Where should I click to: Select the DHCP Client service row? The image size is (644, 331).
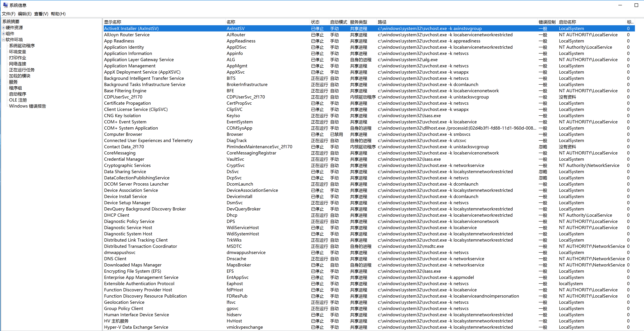click(x=117, y=215)
